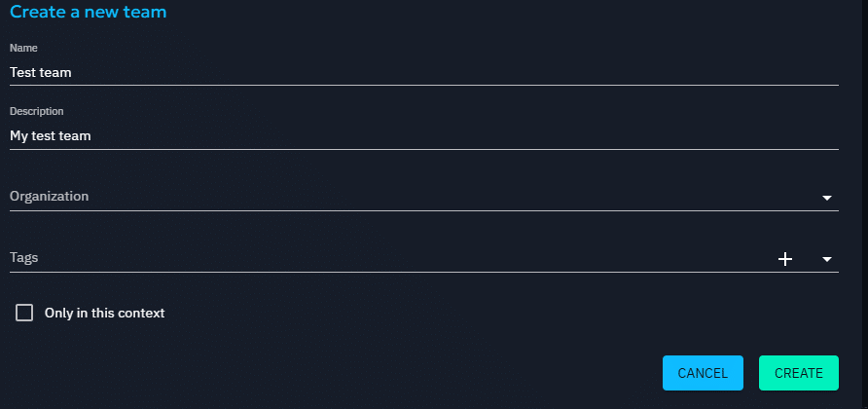
Task: Click empty space left of CANCEL button
Action: [389, 373]
